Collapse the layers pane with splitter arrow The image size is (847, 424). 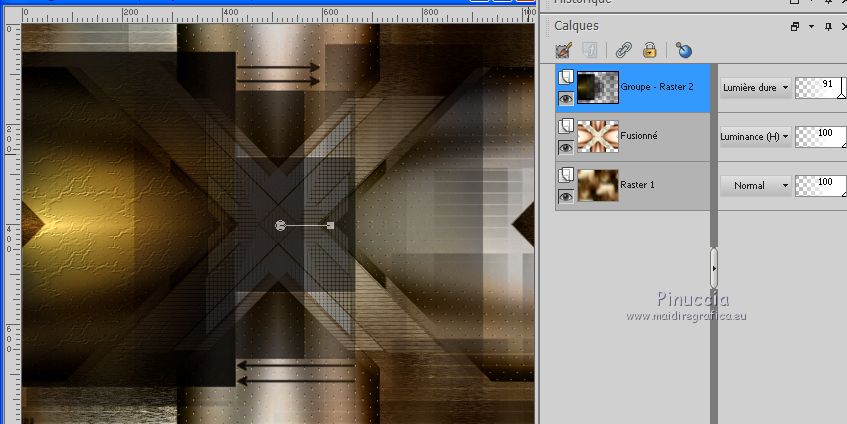(714, 268)
